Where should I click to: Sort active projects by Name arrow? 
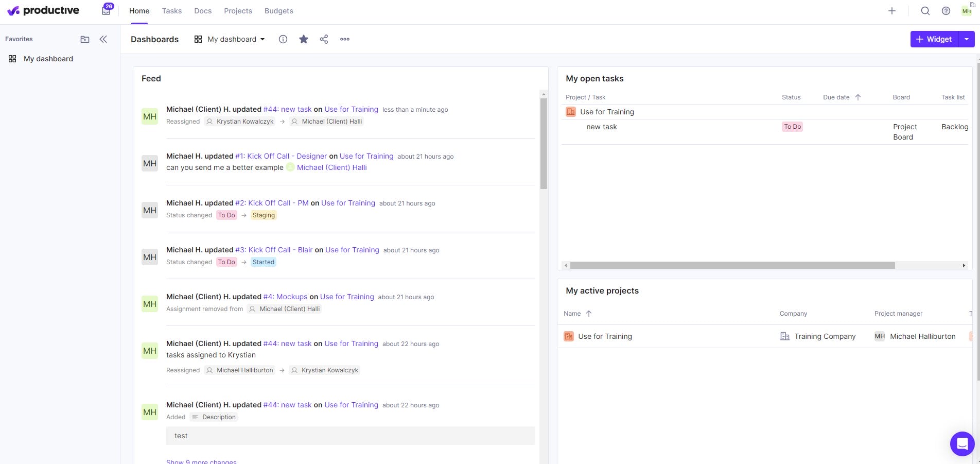[589, 314]
